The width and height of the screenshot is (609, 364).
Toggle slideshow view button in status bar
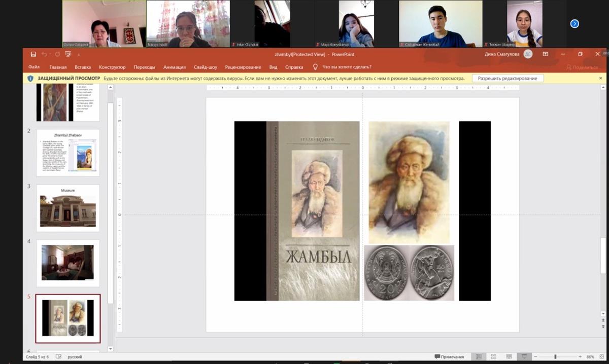524,357
